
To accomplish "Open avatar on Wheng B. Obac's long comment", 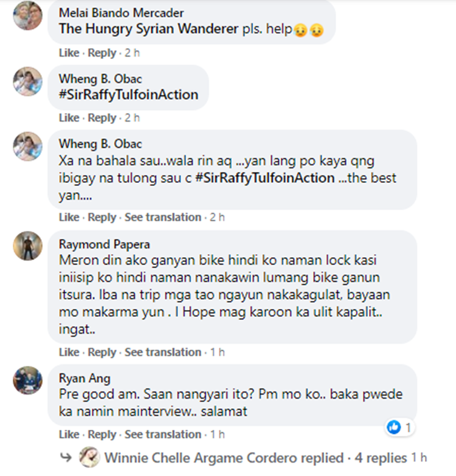I will click(x=27, y=147).
